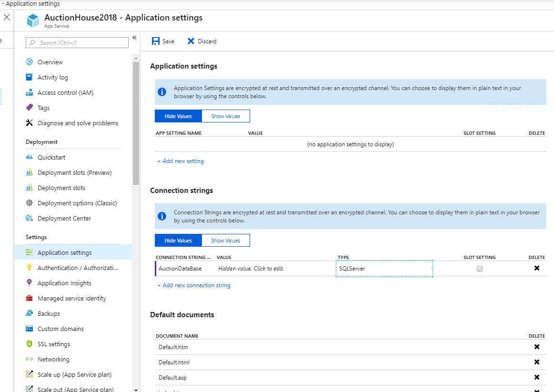This screenshot has width=554, height=392.
Task: Click the Quickstart cloud icon
Action: click(30, 157)
